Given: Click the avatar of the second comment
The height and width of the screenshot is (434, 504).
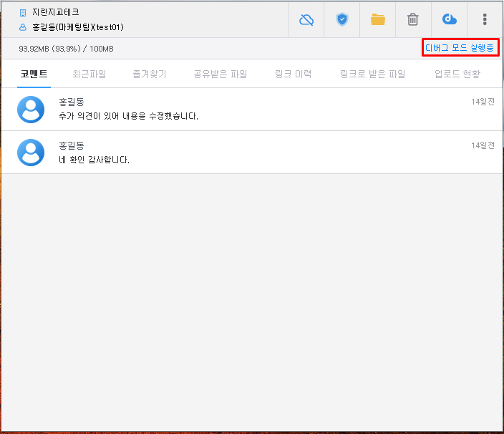Looking at the screenshot, I should [x=30, y=152].
